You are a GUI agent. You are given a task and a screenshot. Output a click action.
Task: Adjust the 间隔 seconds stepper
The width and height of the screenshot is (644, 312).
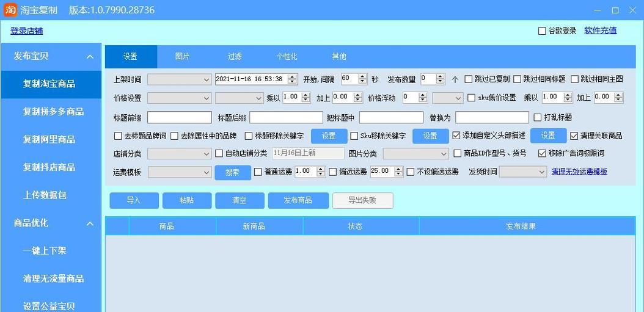click(363, 79)
